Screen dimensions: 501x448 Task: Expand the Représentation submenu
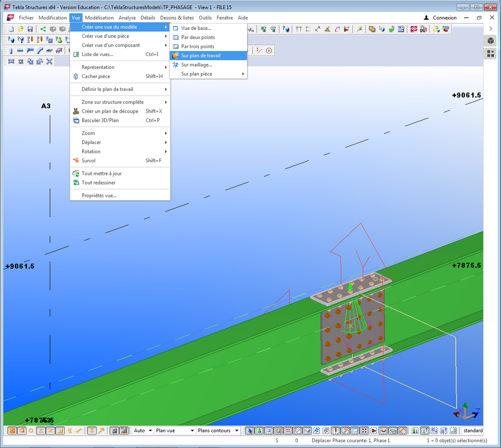tap(120, 67)
